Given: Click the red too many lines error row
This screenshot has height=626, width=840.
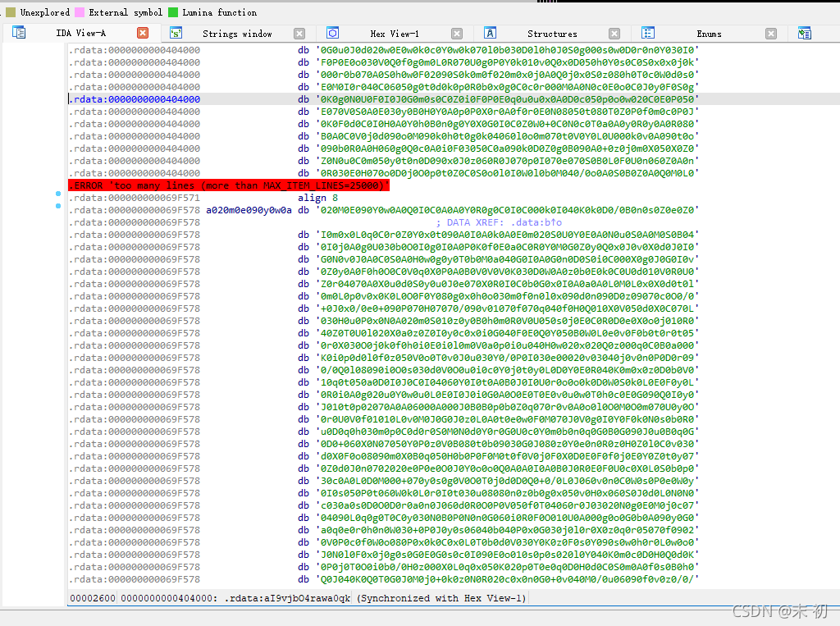Looking at the screenshot, I should point(229,185).
